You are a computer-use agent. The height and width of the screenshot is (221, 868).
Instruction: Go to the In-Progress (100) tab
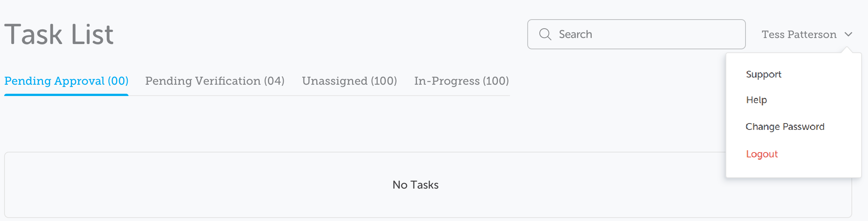click(461, 81)
